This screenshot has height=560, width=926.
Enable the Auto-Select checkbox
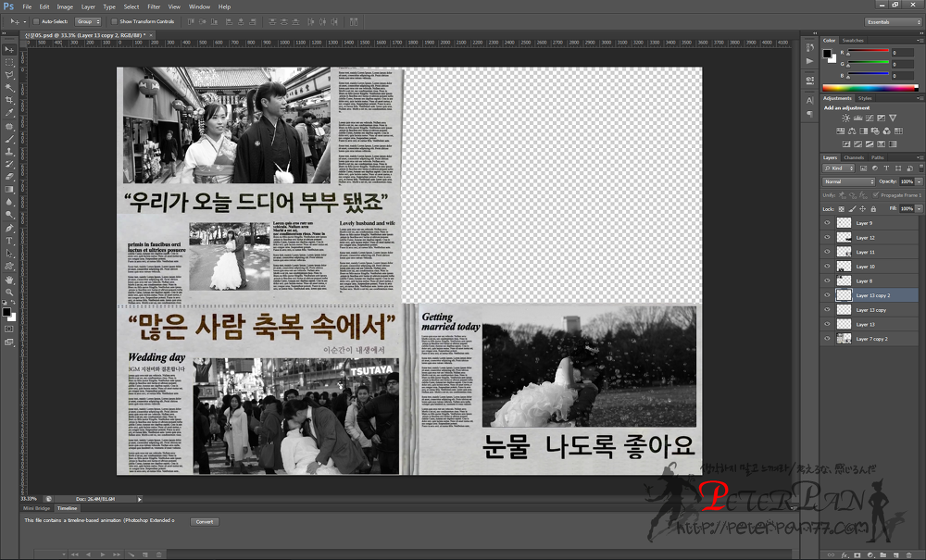35,21
